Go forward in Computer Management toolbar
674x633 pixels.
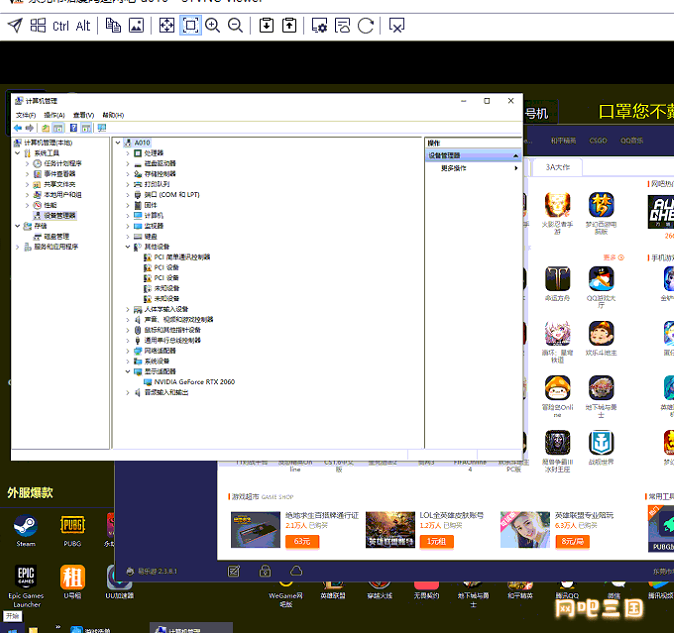click(x=30, y=128)
